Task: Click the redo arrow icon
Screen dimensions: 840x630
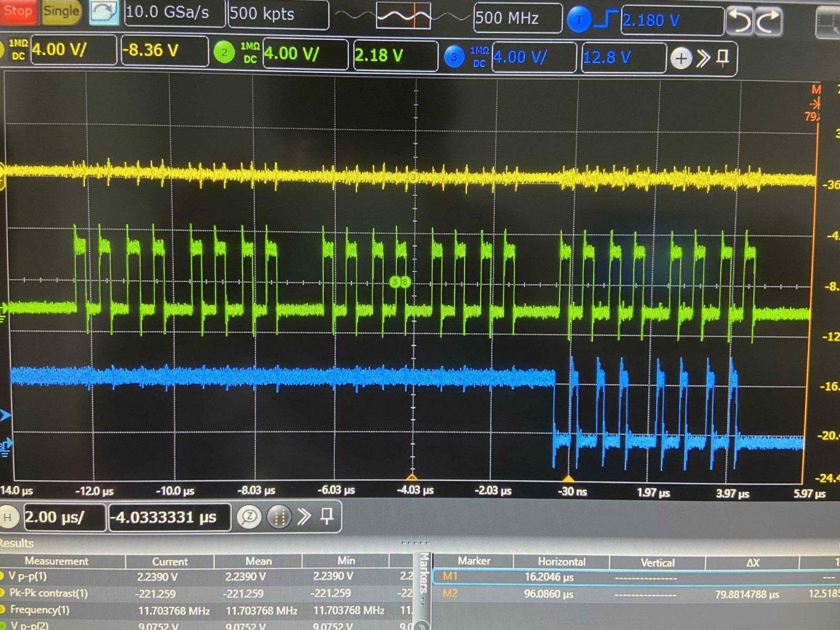Action: (x=769, y=21)
